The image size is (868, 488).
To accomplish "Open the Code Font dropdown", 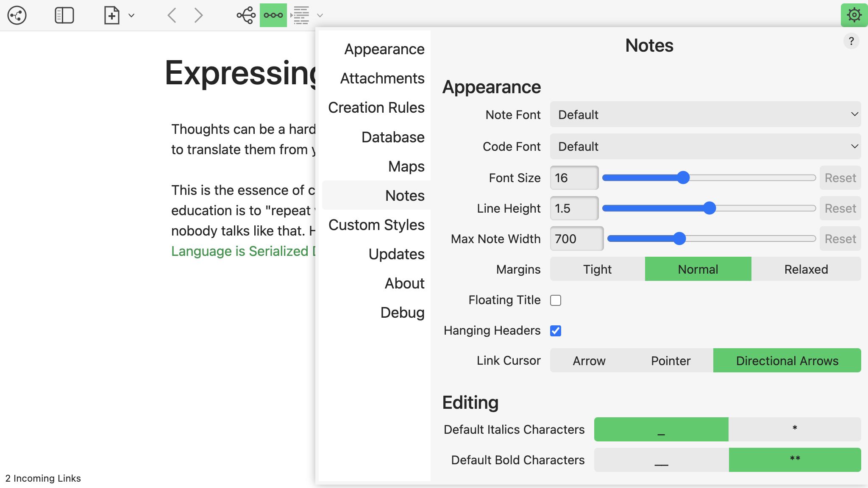I will click(705, 146).
